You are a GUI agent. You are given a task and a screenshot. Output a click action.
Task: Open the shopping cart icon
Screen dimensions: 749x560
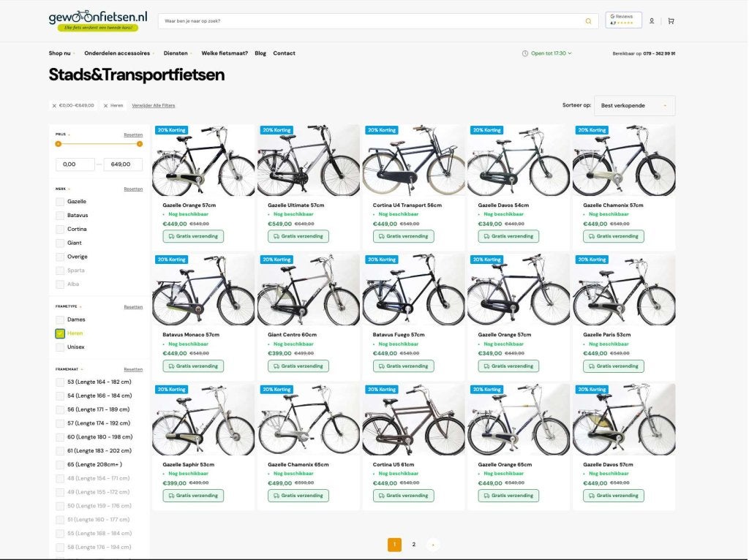coord(671,21)
